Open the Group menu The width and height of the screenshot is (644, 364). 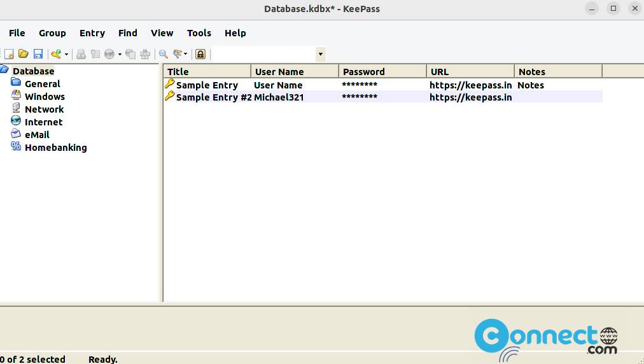coord(52,33)
